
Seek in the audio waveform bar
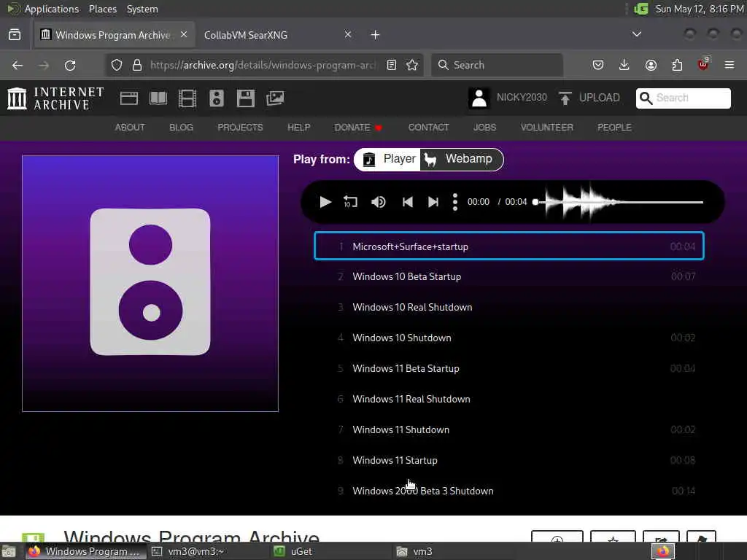[619, 202]
